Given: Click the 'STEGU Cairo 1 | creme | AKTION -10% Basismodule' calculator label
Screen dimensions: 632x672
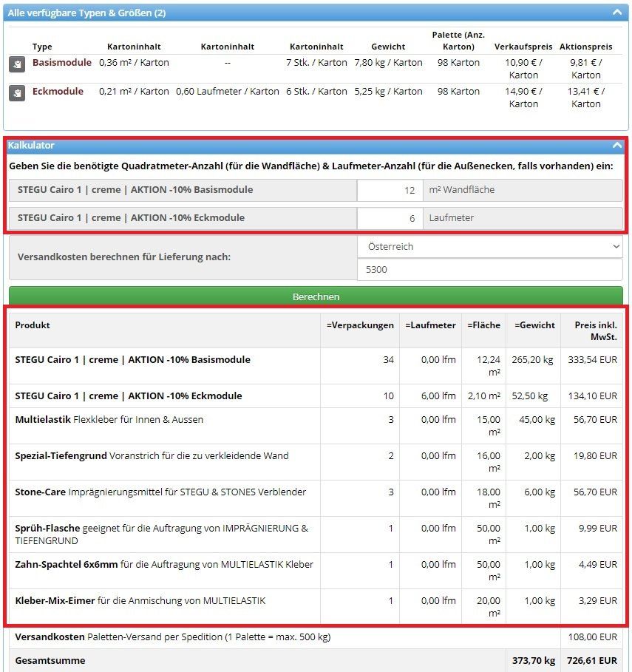Looking at the screenshot, I should tap(135, 189).
